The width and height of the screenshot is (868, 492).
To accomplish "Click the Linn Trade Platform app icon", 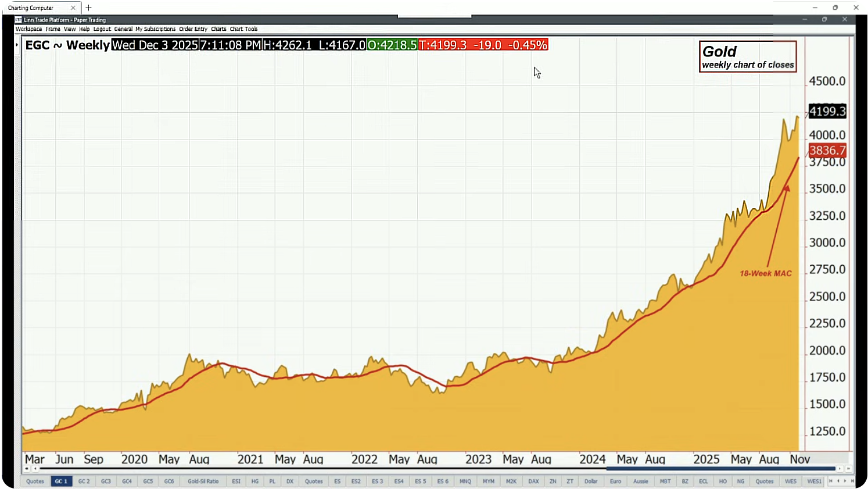I will coord(18,20).
